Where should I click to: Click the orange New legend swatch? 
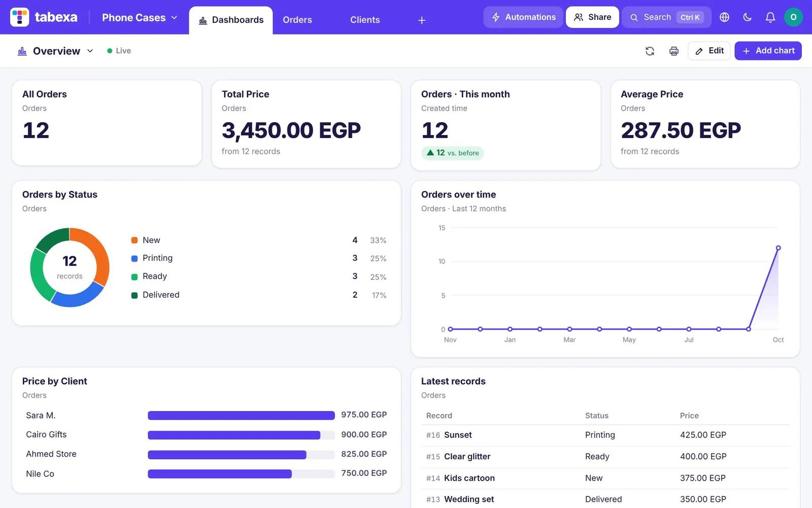pyautogui.click(x=134, y=240)
